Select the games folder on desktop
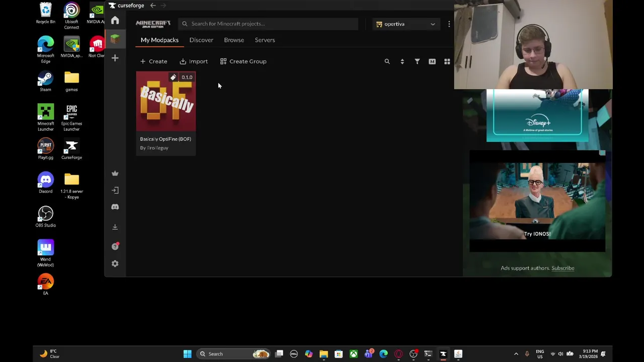 coord(71,81)
